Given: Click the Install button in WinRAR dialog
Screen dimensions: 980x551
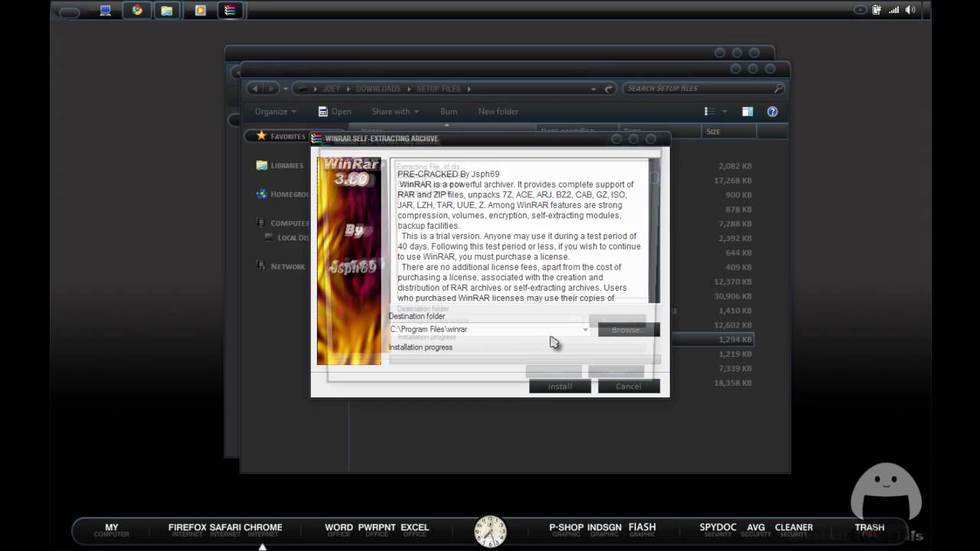Looking at the screenshot, I should (560, 386).
